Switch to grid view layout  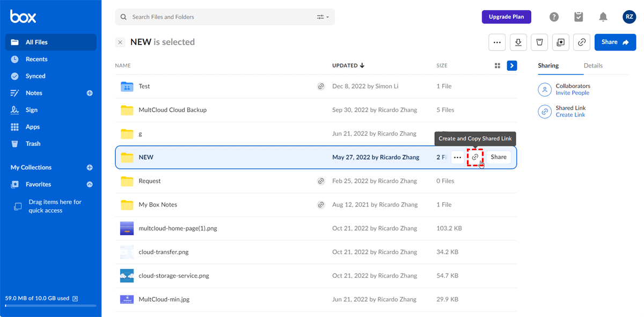pyautogui.click(x=497, y=65)
